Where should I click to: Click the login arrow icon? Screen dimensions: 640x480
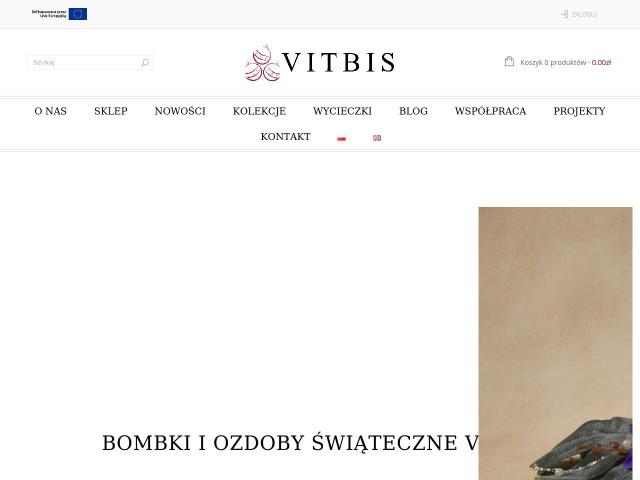pyautogui.click(x=564, y=14)
